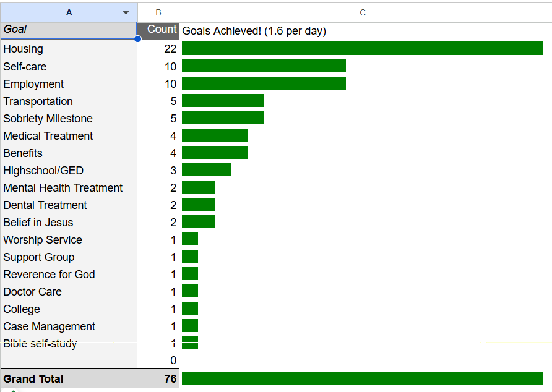Image resolution: width=552 pixels, height=392 pixels.
Task: Select the 'Sobriety Milestone' cell
Action: (69, 118)
